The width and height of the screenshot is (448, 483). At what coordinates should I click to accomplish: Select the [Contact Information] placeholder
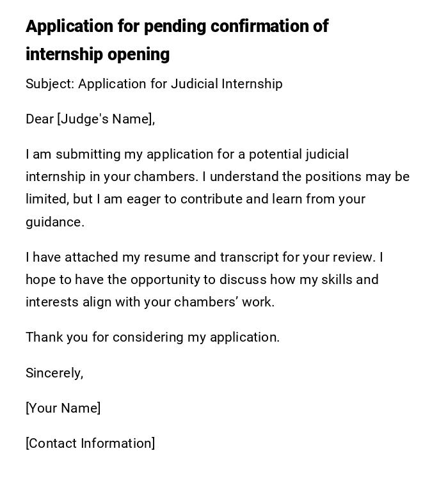coord(90,443)
